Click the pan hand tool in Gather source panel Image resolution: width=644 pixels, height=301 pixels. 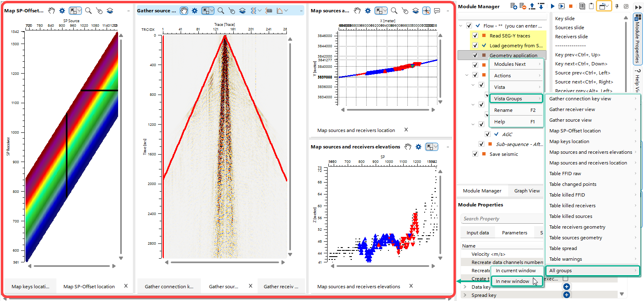click(184, 11)
